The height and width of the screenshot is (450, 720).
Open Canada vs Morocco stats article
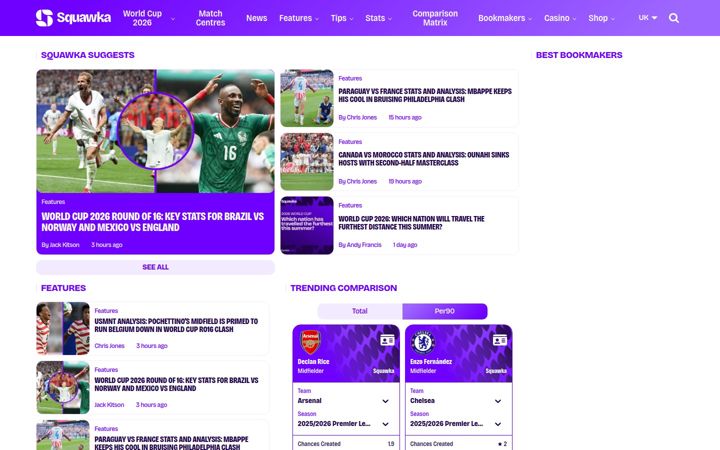[423, 158]
